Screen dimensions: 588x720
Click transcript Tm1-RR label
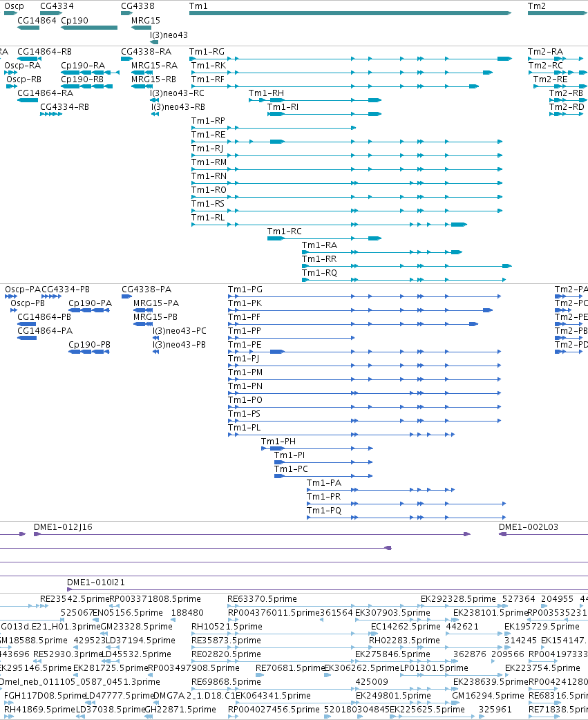point(319,259)
